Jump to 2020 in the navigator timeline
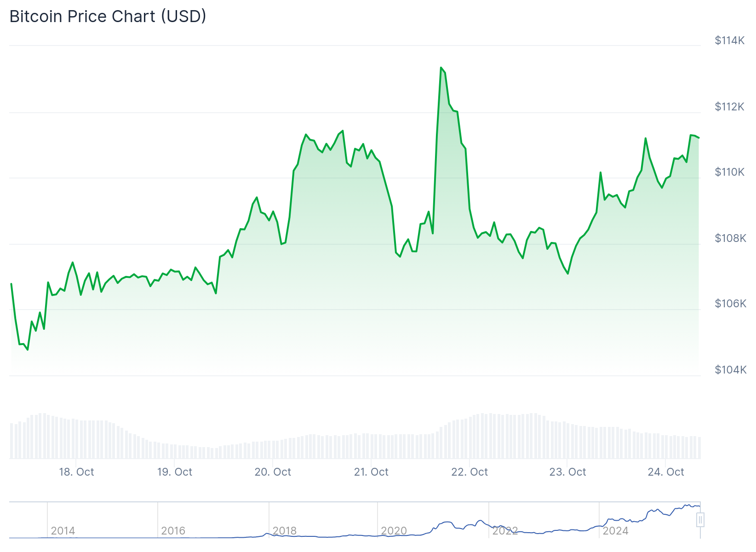756x552 pixels. [x=394, y=531]
